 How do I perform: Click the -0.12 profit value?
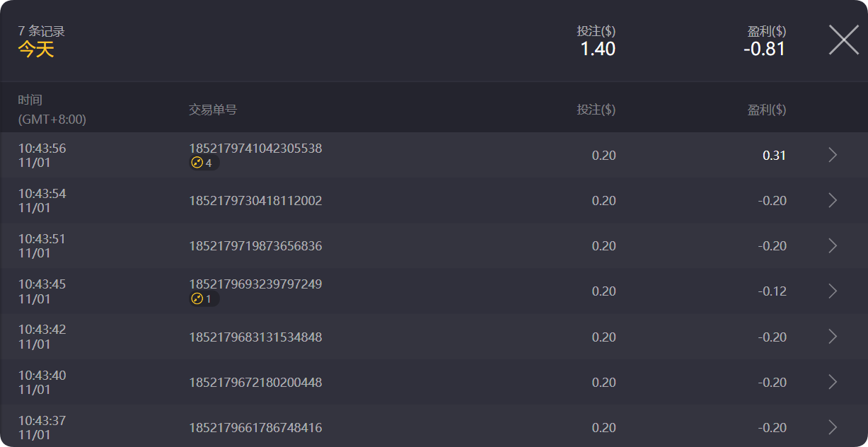[772, 291]
